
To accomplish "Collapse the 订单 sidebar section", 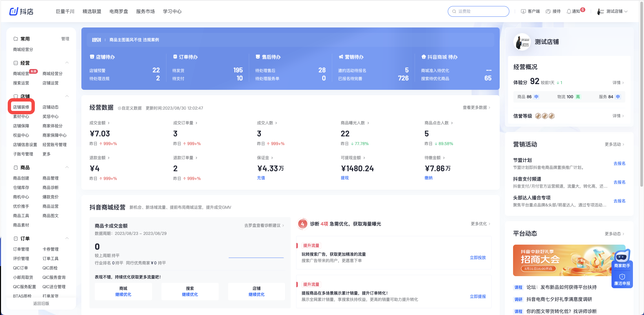I will click(x=67, y=238).
